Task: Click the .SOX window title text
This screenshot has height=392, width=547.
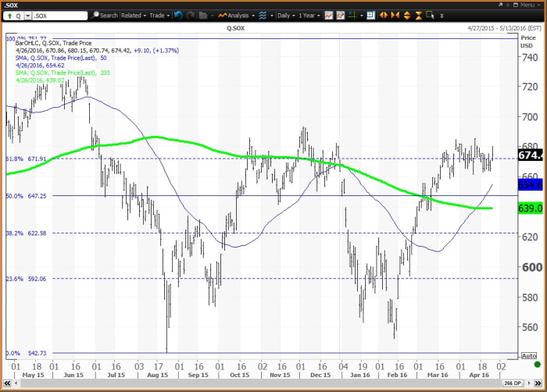Action: pyautogui.click(x=10, y=5)
